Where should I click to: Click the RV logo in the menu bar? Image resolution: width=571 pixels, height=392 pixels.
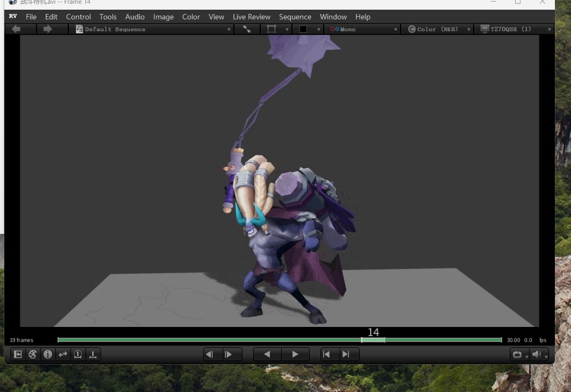(x=13, y=16)
